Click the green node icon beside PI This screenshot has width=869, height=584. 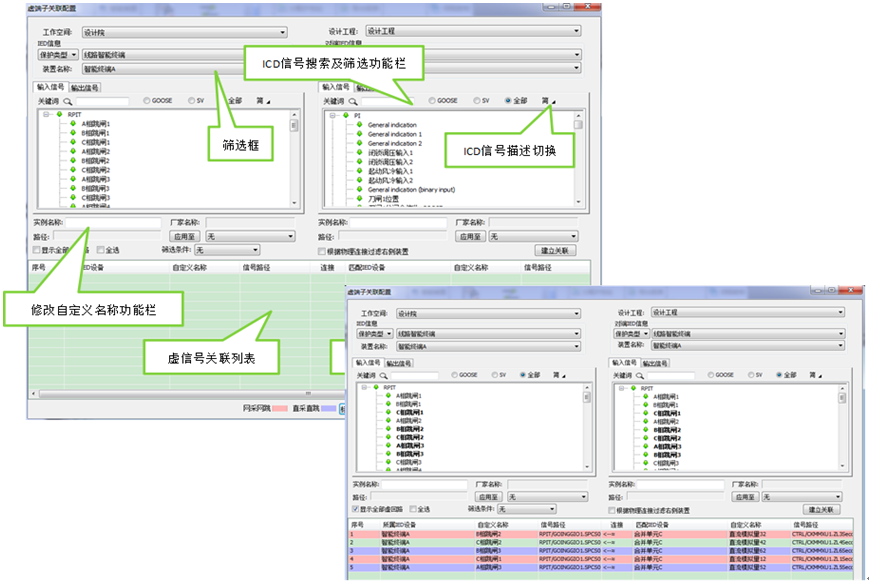pyautogui.click(x=345, y=115)
